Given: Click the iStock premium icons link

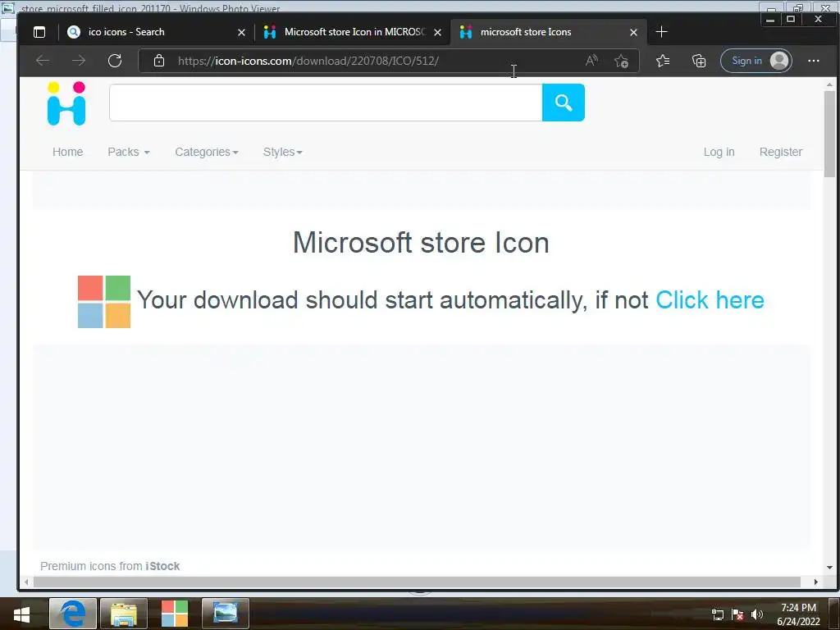Looking at the screenshot, I should point(162,566).
